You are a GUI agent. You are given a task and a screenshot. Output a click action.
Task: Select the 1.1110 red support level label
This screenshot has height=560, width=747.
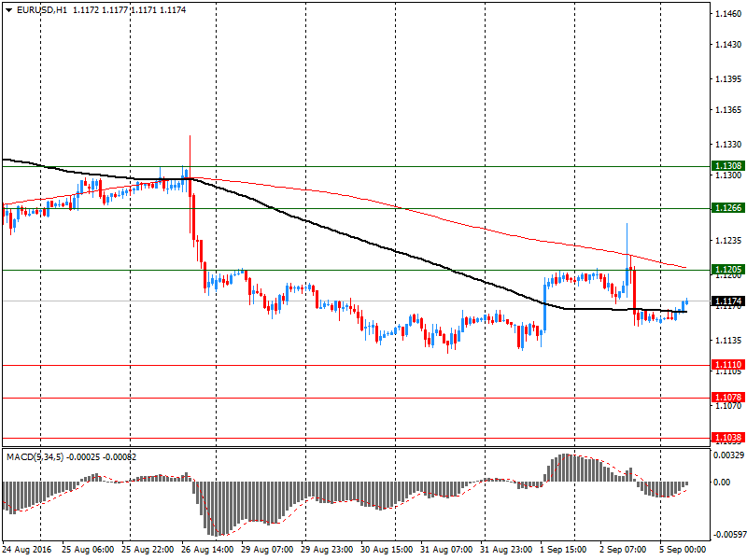pos(728,365)
